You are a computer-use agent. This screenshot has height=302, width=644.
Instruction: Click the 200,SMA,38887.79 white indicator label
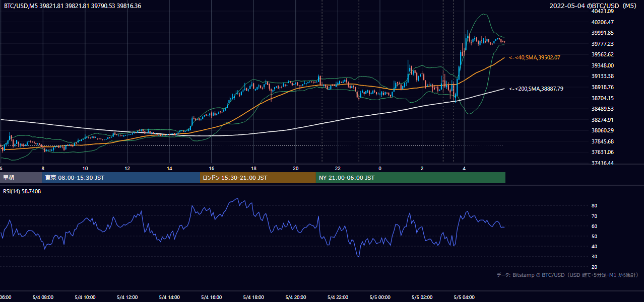pyautogui.click(x=536, y=89)
